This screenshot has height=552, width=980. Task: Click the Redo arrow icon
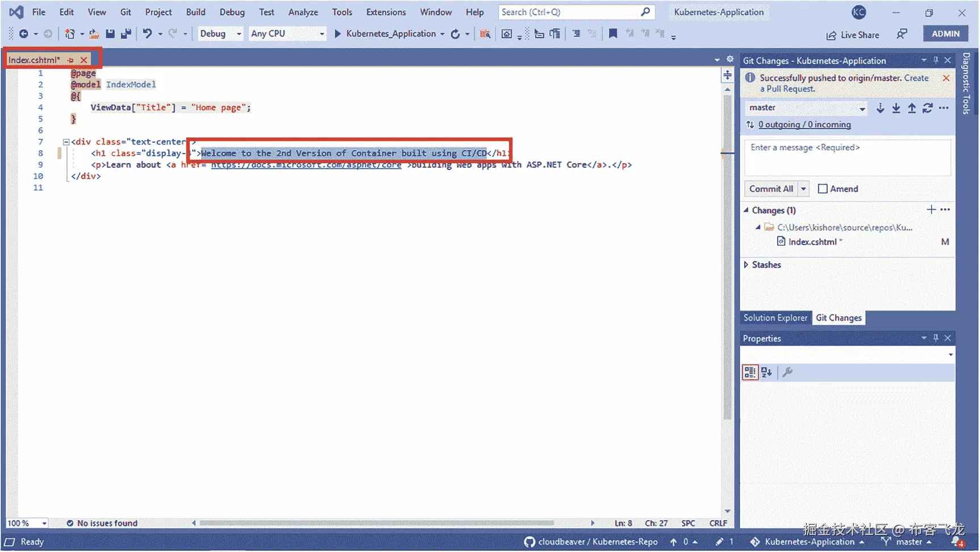[173, 34]
